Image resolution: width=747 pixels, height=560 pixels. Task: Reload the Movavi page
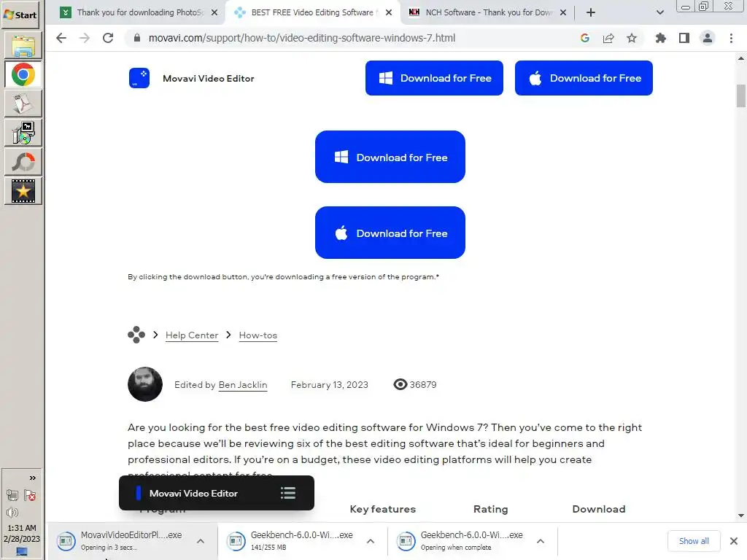pyautogui.click(x=108, y=38)
